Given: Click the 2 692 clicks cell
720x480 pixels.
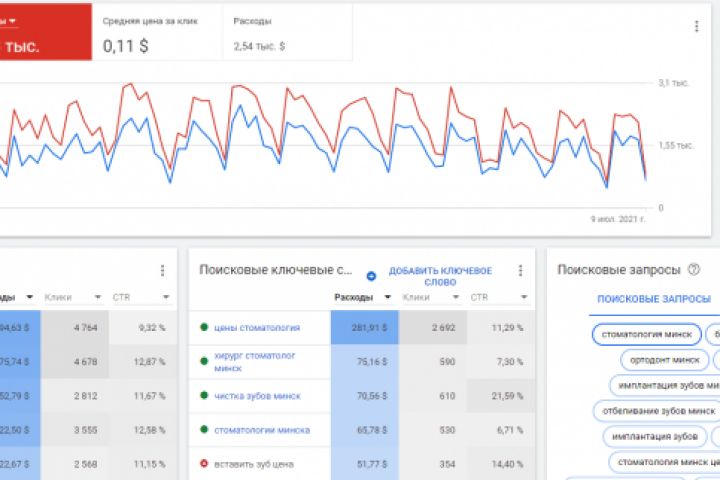Looking at the screenshot, I should click(x=433, y=328).
